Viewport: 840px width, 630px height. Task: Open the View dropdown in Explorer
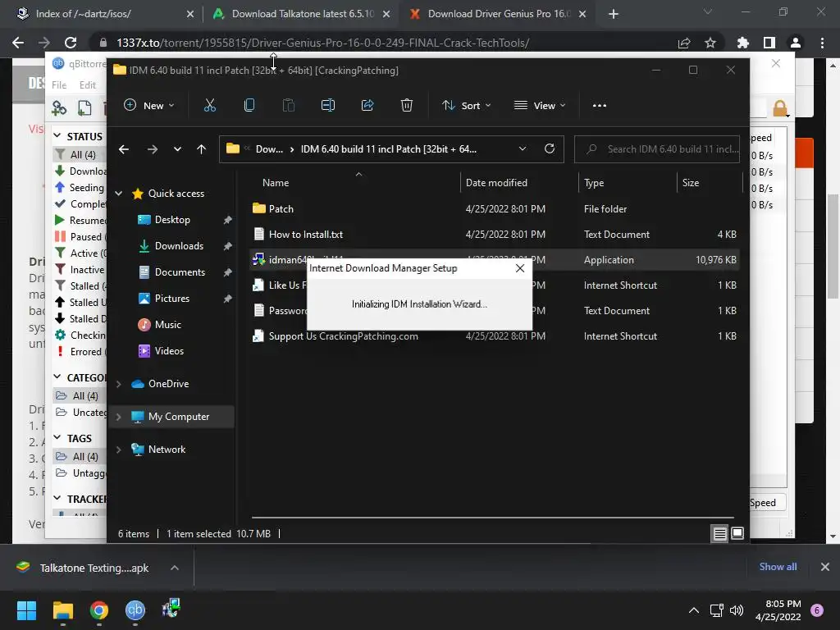click(x=540, y=106)
